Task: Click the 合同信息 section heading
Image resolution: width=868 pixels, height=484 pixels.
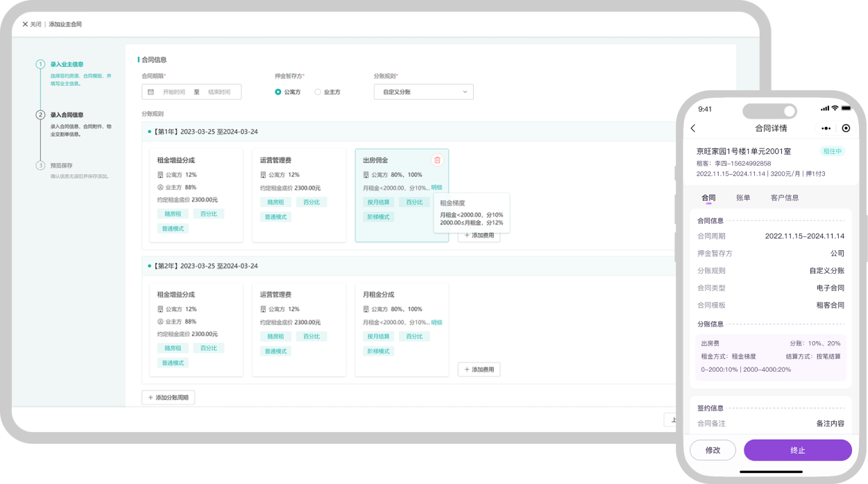Action: coord(154,60)
